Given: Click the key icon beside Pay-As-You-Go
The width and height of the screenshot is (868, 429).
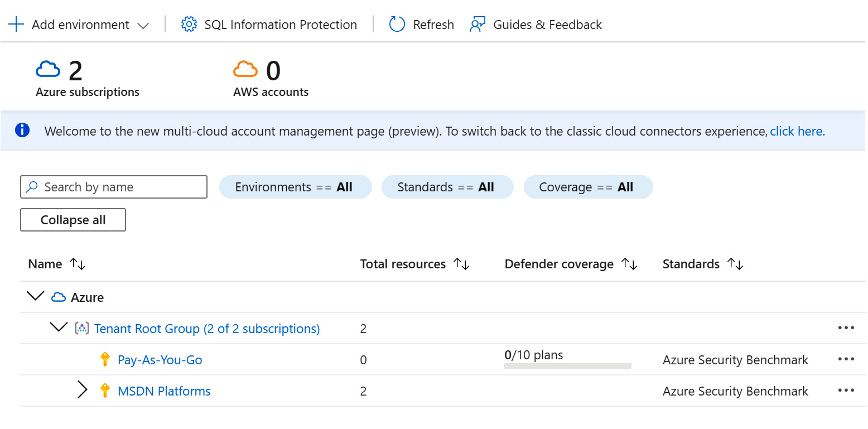Looking at the screenshot, I should 104,359.
